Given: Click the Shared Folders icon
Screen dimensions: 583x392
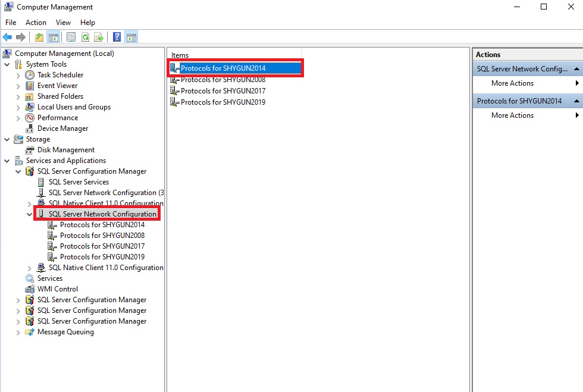Looking at the screenshot, I should point(30,97).
